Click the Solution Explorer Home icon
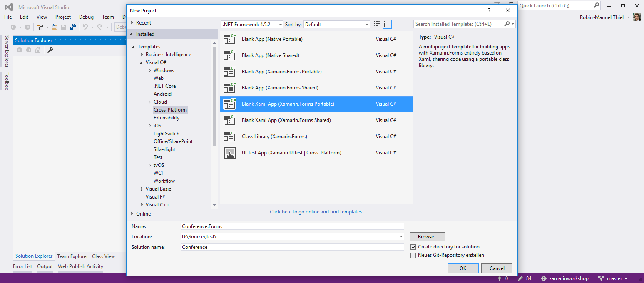The height and width of the screenshot is (283, 644). pyautogui.click(x=38, y=50)
